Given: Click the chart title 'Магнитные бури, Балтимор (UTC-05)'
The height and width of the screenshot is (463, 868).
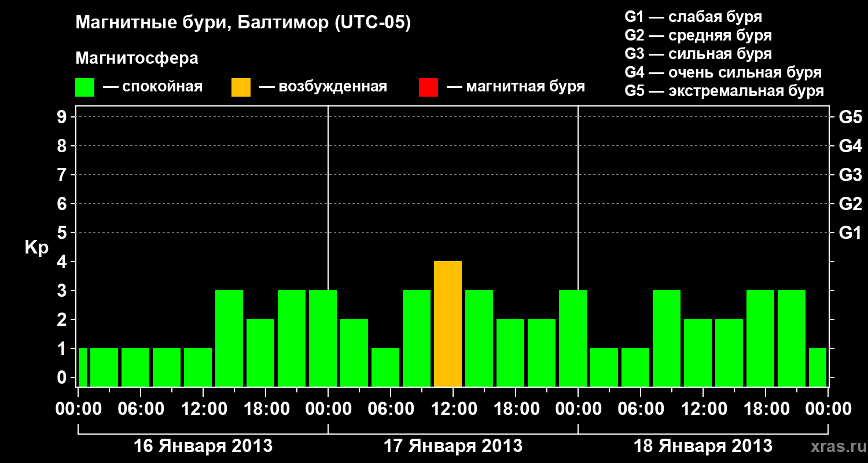Looking at the screenshot, I should (243, 24).
